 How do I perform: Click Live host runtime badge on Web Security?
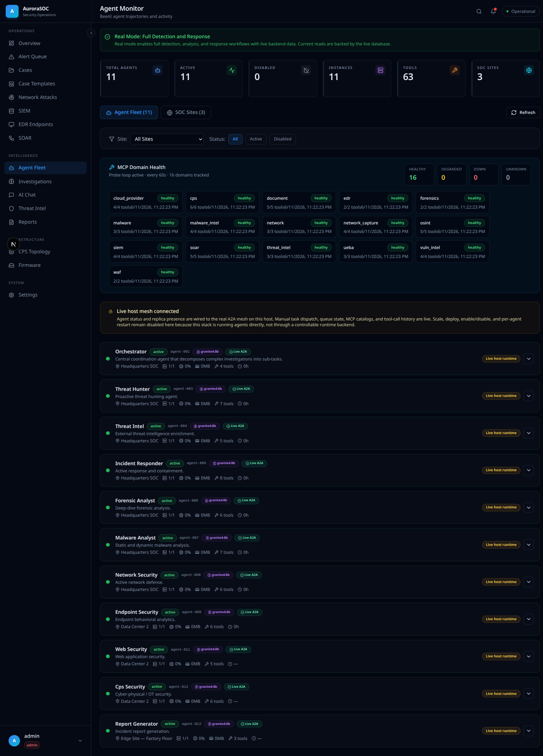point(501,656)
